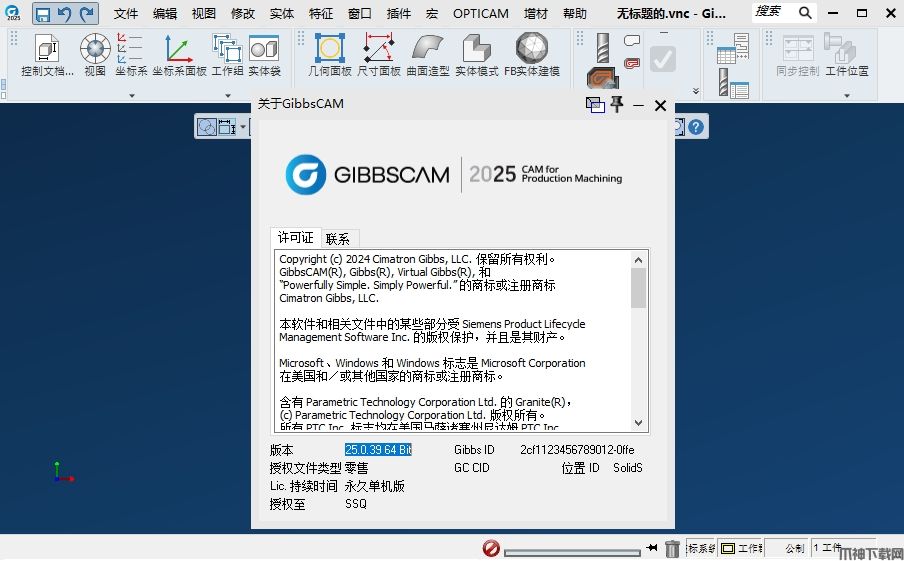Click the pocketing machining process icon

click(x=603, y=78)
